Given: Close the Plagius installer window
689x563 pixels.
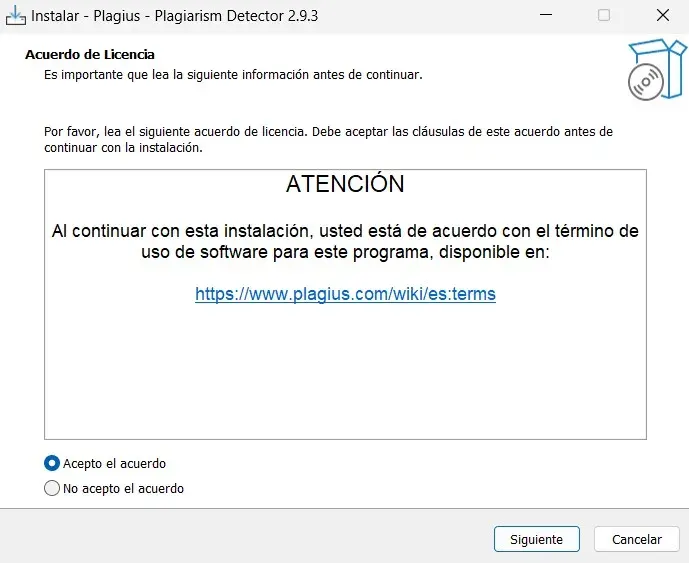Looking at the screenshot, I should click(x=663, y=15).
